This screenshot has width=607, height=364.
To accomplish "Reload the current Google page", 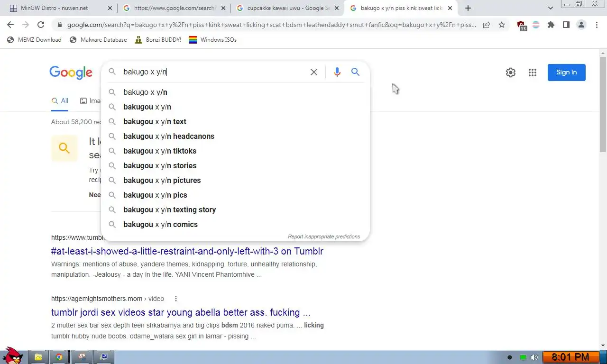I will pyautogui.click(x=41, y=25).
